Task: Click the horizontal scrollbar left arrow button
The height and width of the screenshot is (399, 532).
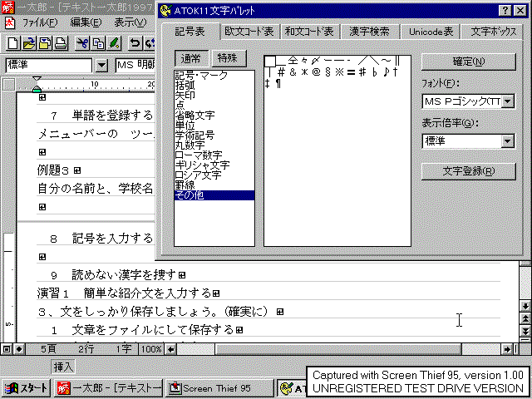Action: [171, 349]
